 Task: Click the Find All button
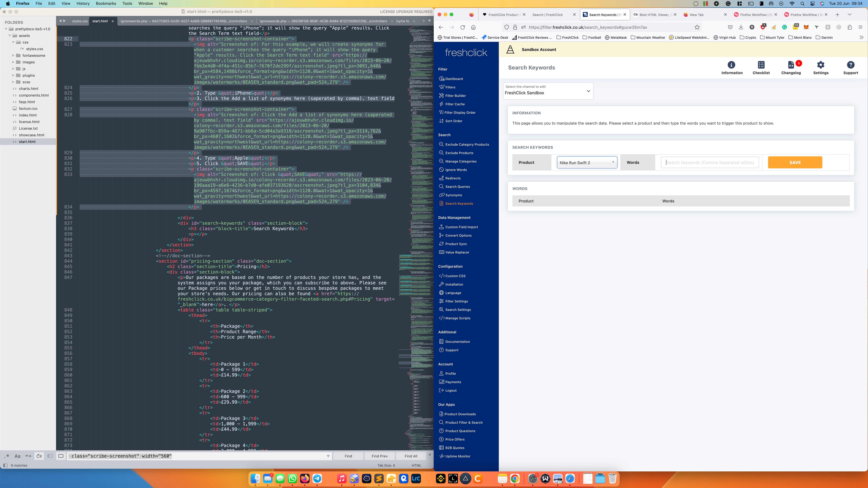pyautogui.click(x=411, y=456)
